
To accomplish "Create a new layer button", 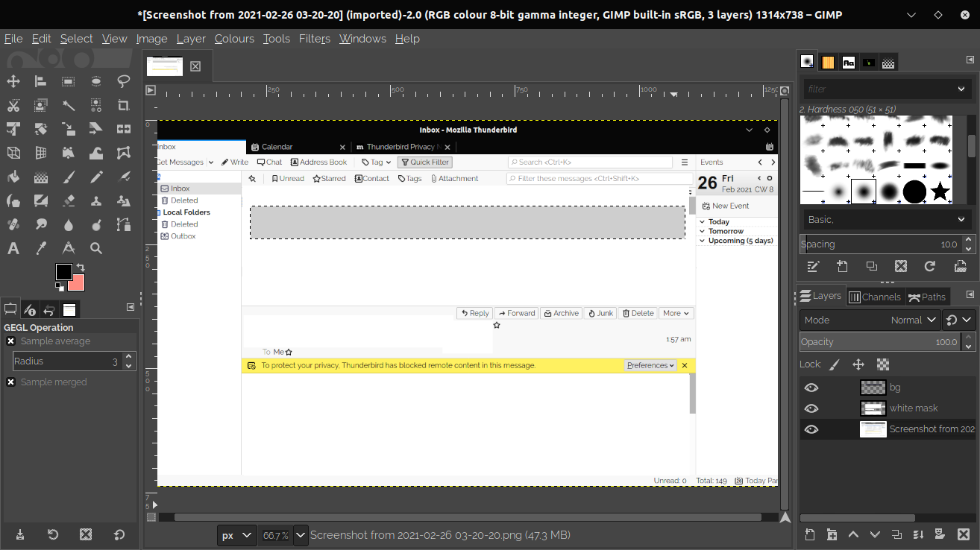I will tap(810, 534).
